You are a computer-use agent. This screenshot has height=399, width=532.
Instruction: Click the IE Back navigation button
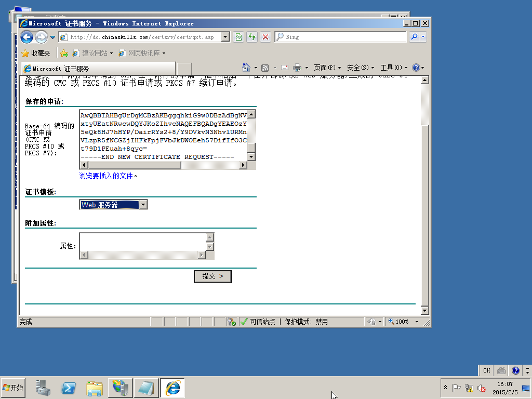pos(27,37)
